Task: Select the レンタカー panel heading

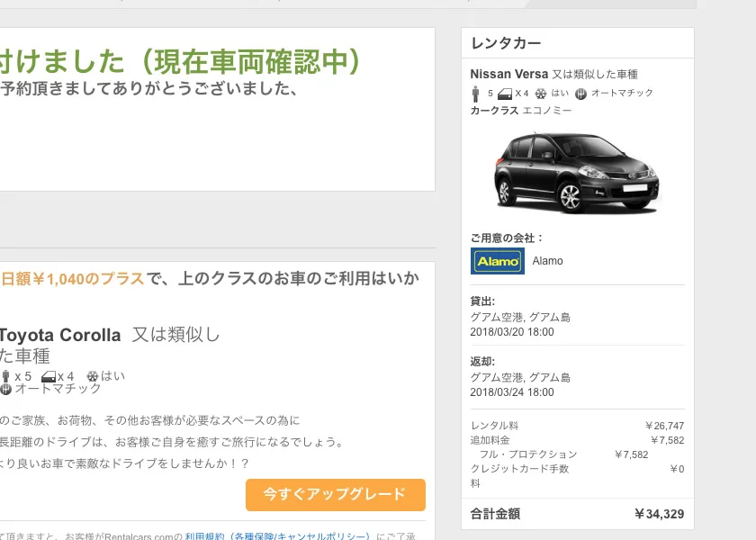Action: coord(506,43)
